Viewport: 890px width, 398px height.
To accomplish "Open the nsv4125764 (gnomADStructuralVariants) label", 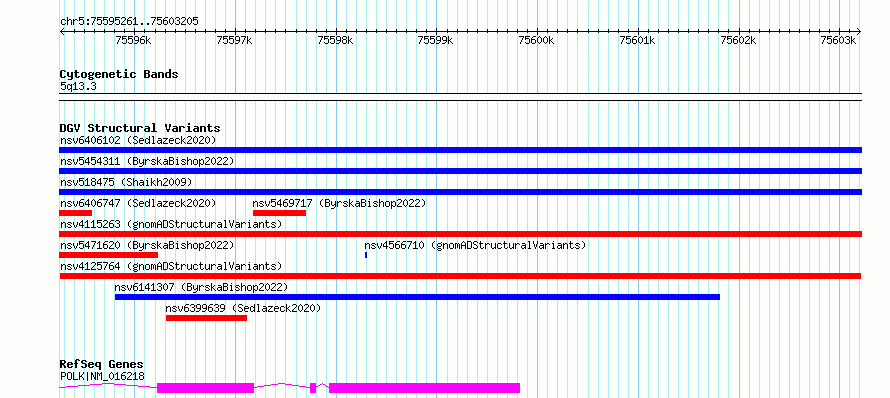I will click(x=171, y=266).
